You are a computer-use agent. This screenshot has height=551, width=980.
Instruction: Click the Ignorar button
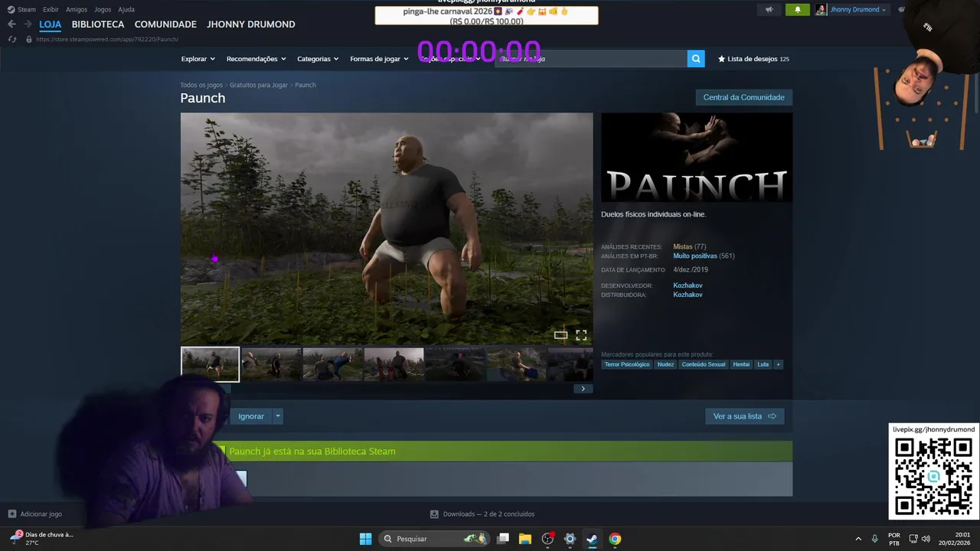point(251,416)
